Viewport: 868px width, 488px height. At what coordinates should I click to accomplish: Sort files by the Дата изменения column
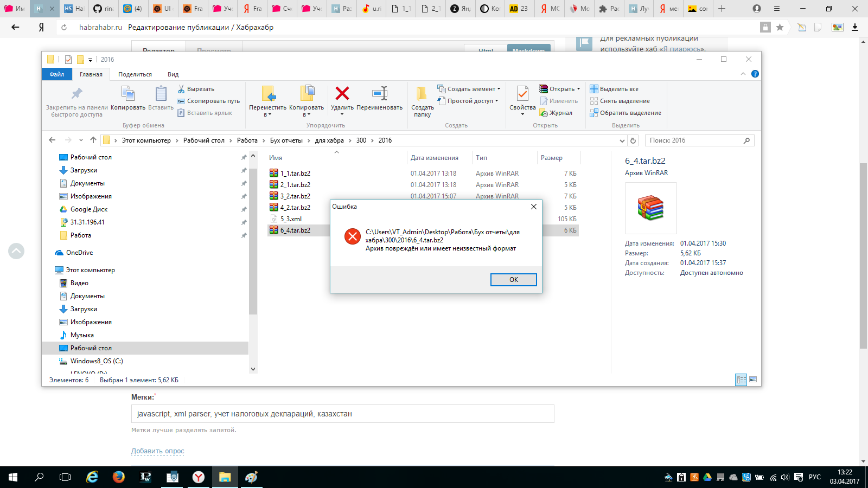435,158
